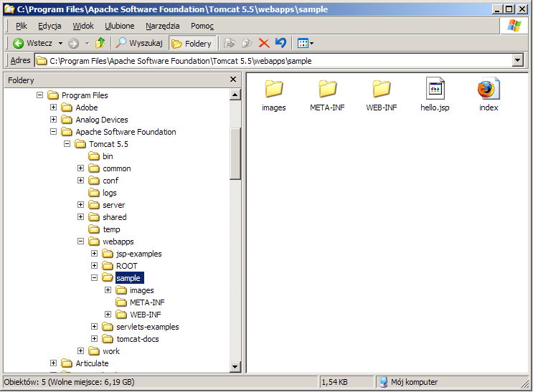Click Mój komputer status bar icon
The width and height of the screenshot is (533, 392).
tap(384, 382)
